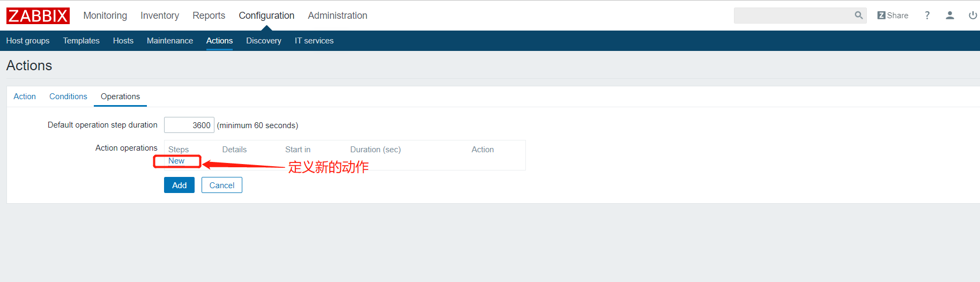
Task: Open the user profile icon
Action: [949, 16]
